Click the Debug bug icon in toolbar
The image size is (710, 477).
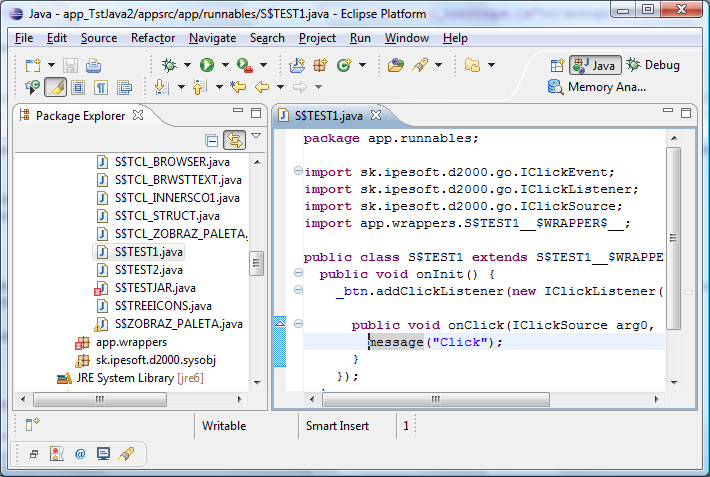pyautogui.click(x=169, y=65)
